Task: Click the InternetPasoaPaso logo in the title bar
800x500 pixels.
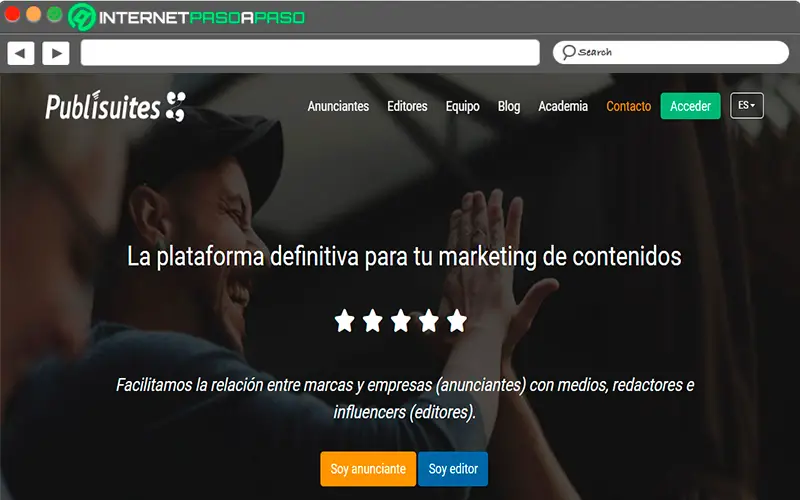Action: click(x=187, y=17)
